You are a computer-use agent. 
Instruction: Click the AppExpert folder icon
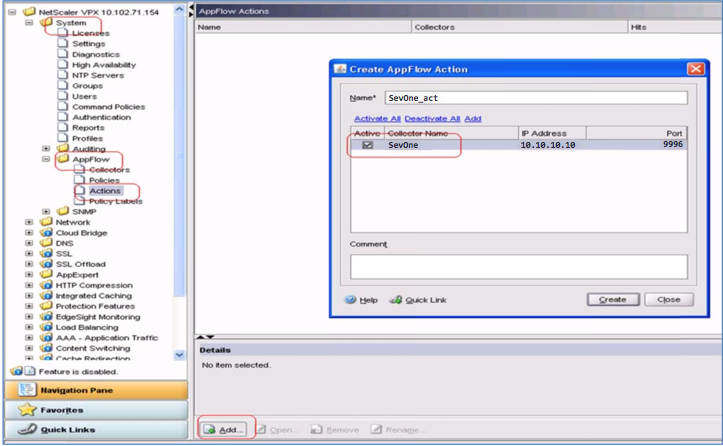pos(46,274)
